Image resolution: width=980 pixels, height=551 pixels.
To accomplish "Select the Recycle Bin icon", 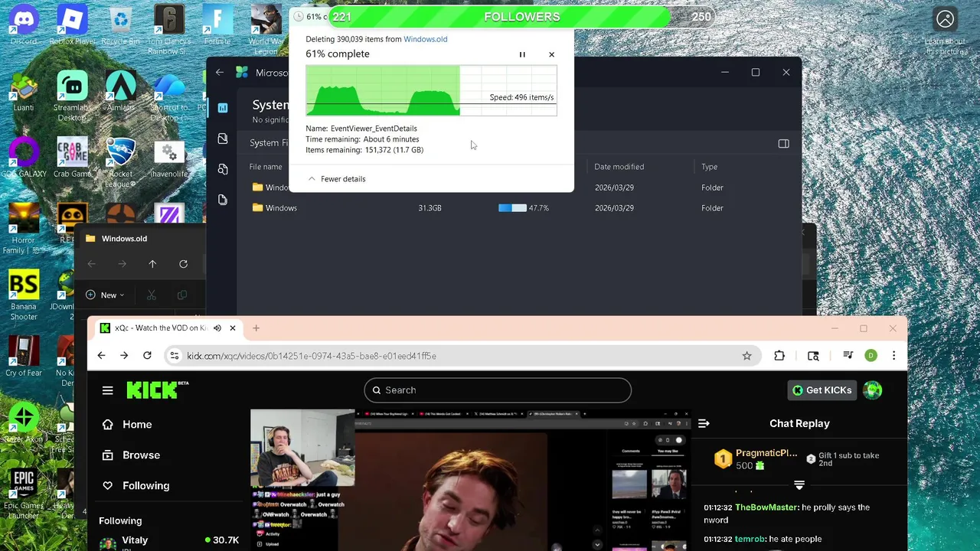I will pyautogui.click(x=120, y=24).
